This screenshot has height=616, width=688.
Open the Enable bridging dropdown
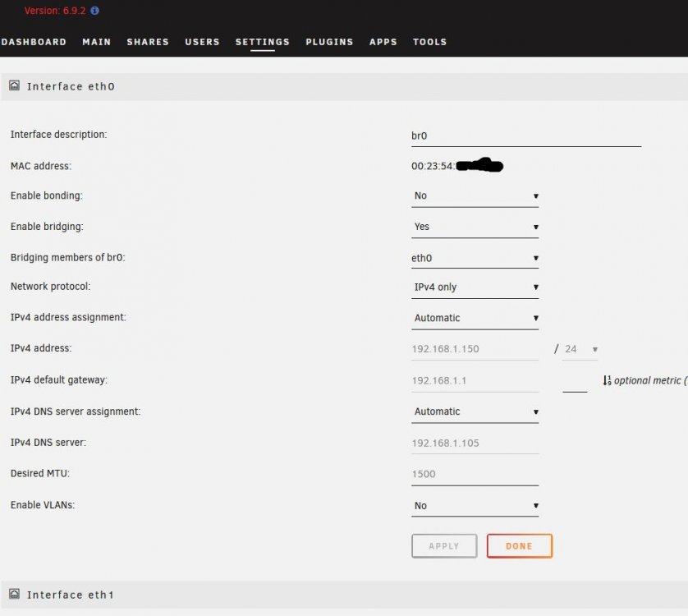pyautogui.click(x=475, y=227)
